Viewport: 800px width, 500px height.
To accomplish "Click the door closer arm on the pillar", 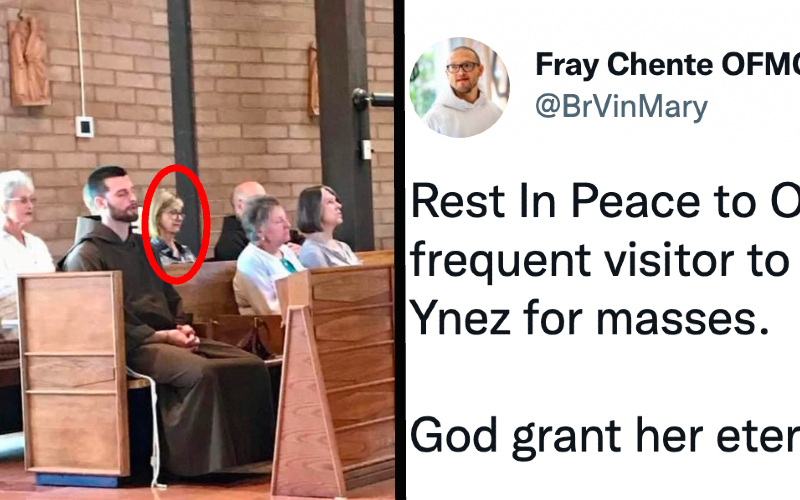I will click(x=372, y=98).
